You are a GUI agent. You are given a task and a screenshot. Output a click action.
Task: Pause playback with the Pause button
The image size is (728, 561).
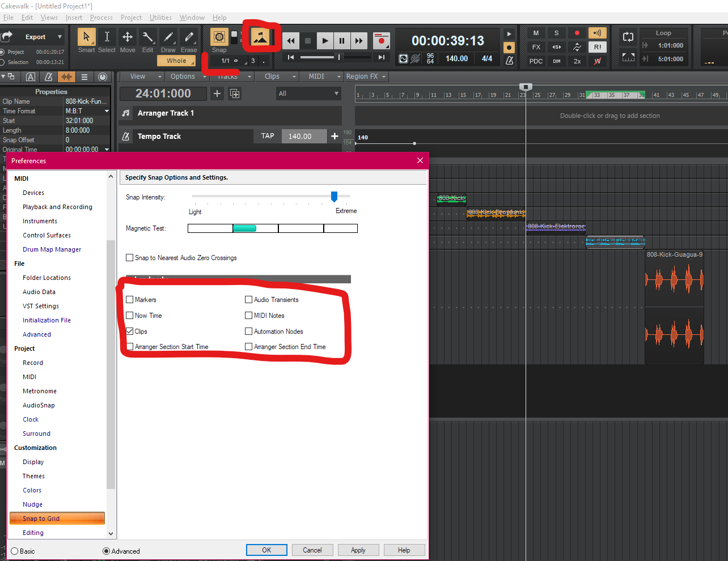coord(342,41)
